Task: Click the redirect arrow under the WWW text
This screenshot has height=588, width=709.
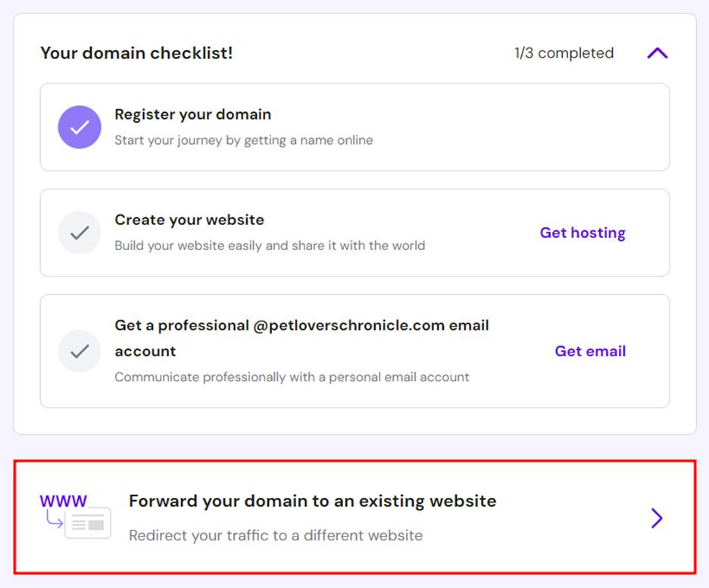Action: (x=55, y=519)
